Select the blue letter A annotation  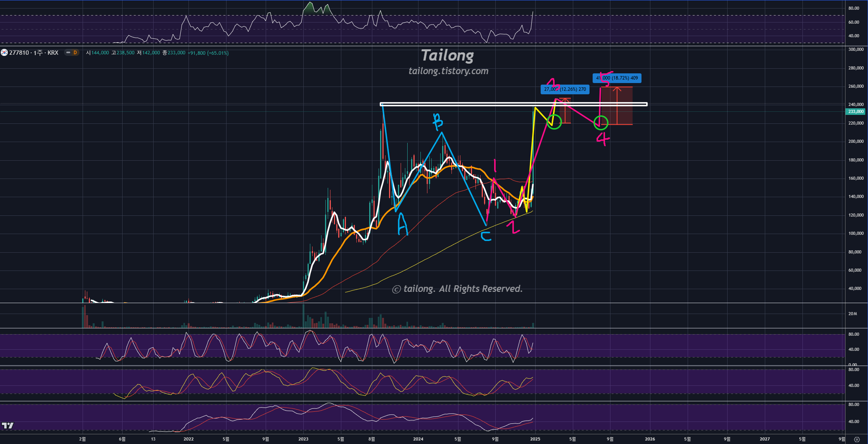click(x=403, y=224)
